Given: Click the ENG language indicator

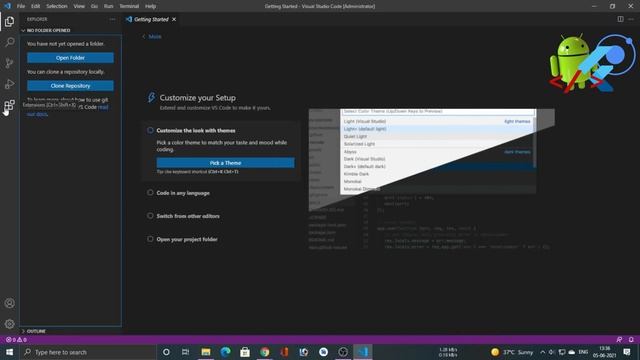Looking at the screenshot, I should 583,352.
